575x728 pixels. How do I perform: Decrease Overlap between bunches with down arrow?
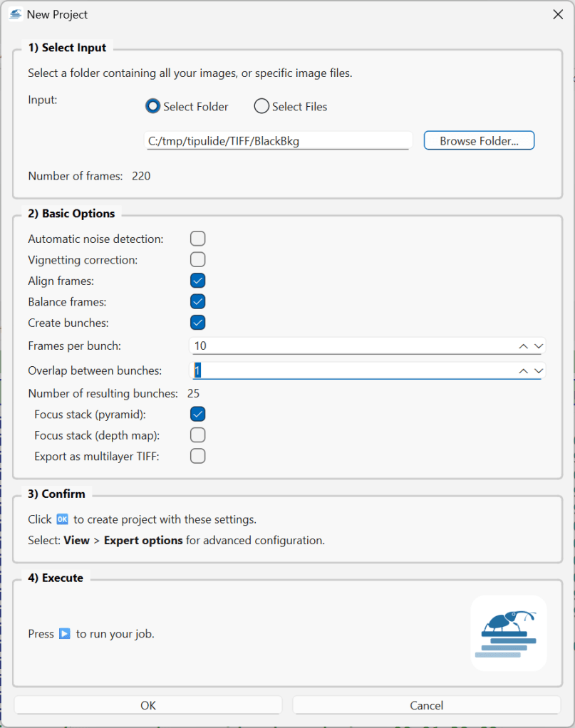pyautogui.click(x=539, y=371)
